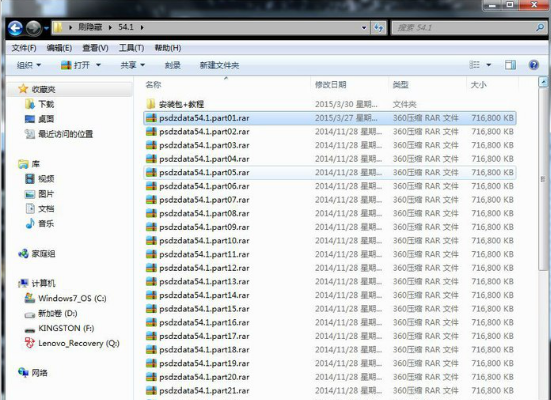Open the 文件(F) menu
Screen dimensions: 551x400
(24, 48)
